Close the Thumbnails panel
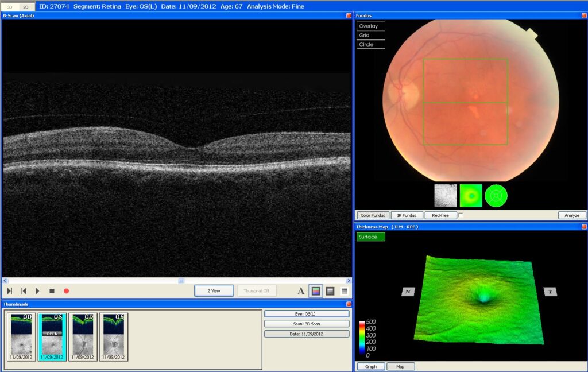The image size is (588, 372). [349, 304]
